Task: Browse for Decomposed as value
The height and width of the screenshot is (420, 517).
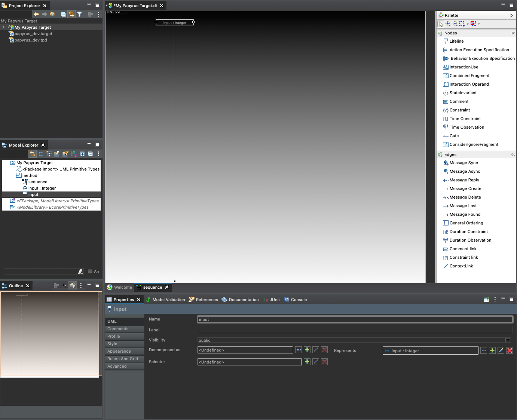Action: click(x=299, y=350)
